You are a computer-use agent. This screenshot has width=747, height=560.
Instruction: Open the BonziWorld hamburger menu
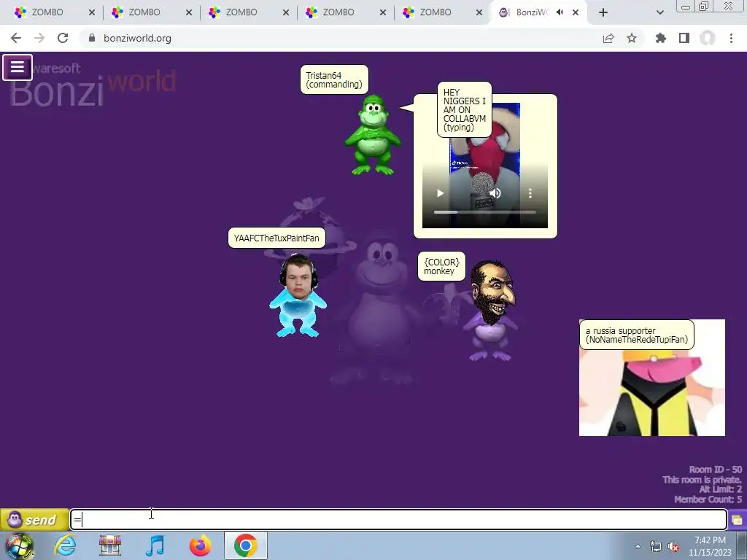point(18,67)
